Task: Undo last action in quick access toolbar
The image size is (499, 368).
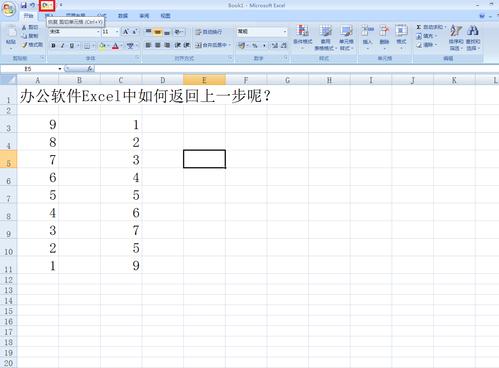Action: [32, 5]
